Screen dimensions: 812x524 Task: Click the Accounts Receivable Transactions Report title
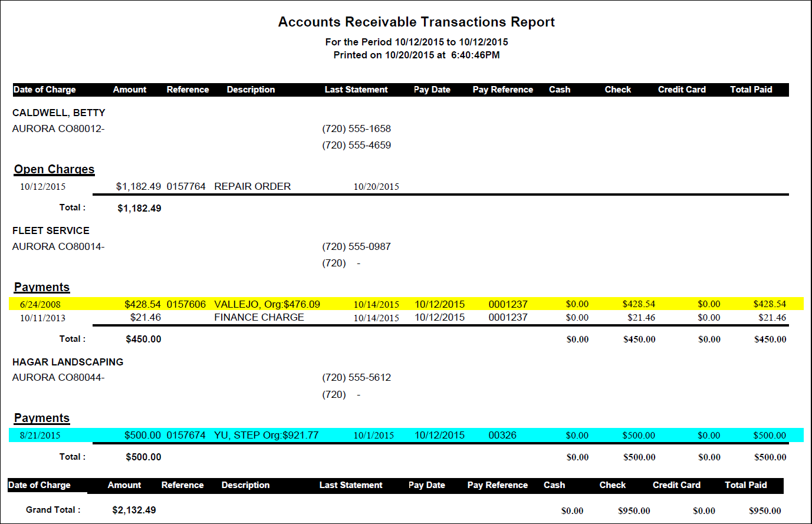pyautogui.click(x=416, y=22)
